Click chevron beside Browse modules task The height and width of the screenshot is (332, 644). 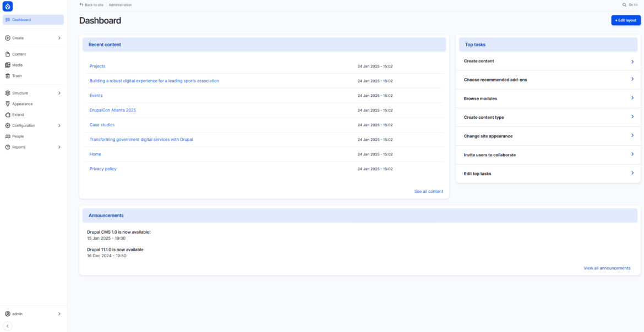coord(632,98)
